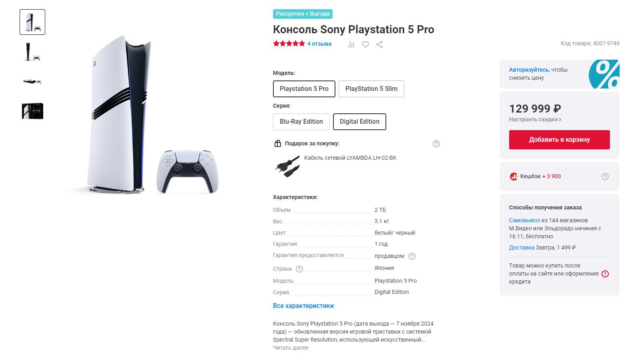Add product to favorites with heart icon
The width and height of the screenshot is (644, 360).
(365, 44)
